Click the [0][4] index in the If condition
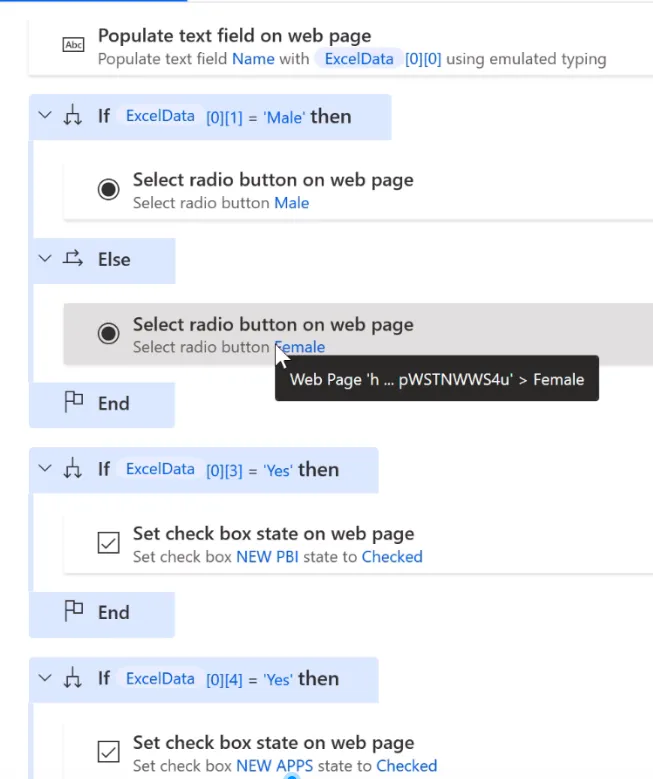653x779 pixels. point(224,680)
